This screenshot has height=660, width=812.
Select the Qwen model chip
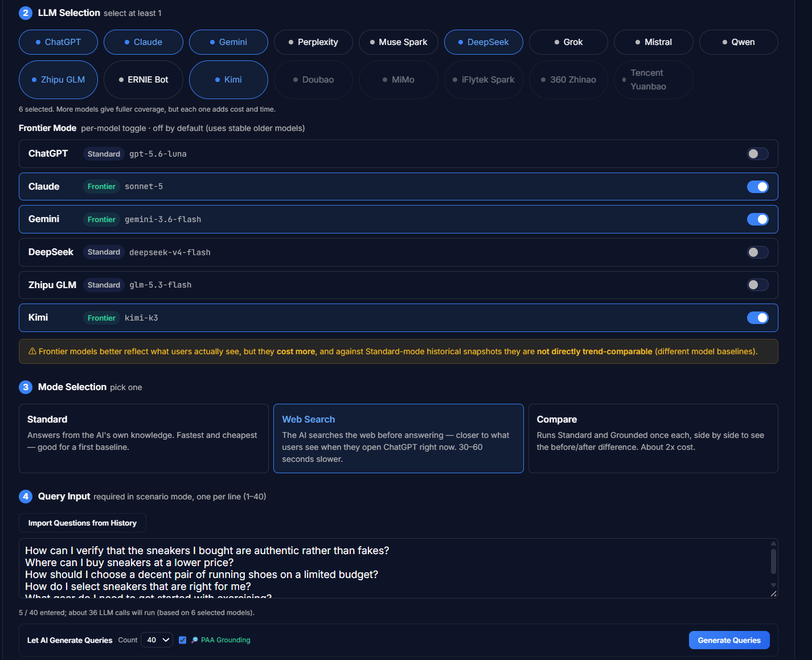(x=739, y=42)
